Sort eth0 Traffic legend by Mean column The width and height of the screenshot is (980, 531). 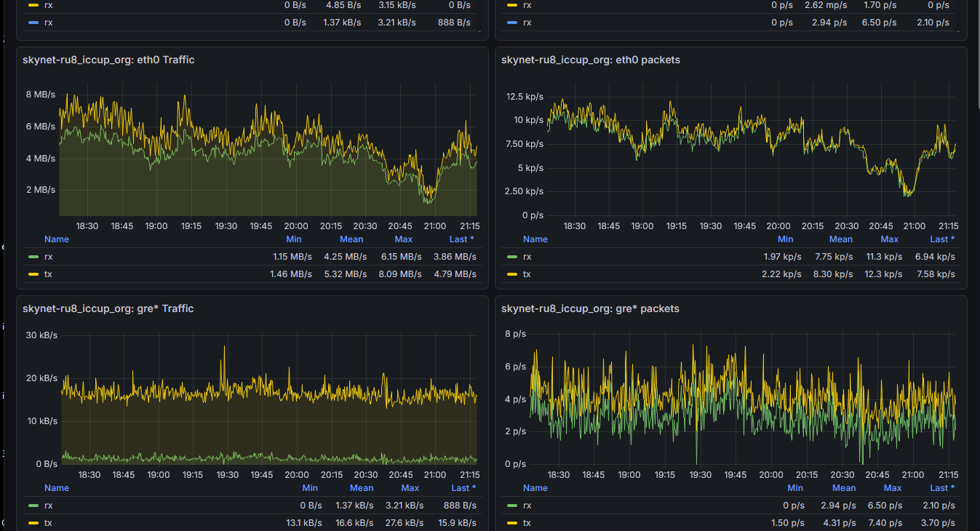point(351,239)
